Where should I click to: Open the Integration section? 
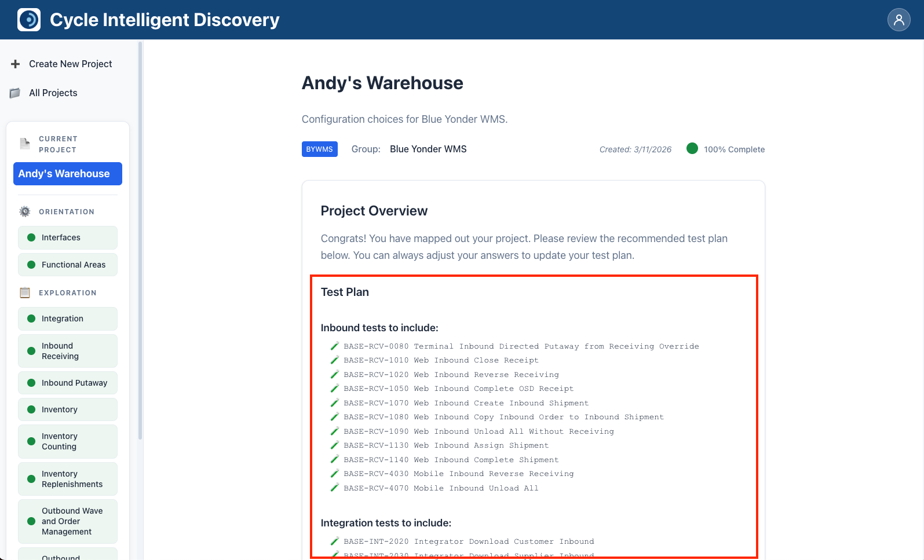(68, 319)
